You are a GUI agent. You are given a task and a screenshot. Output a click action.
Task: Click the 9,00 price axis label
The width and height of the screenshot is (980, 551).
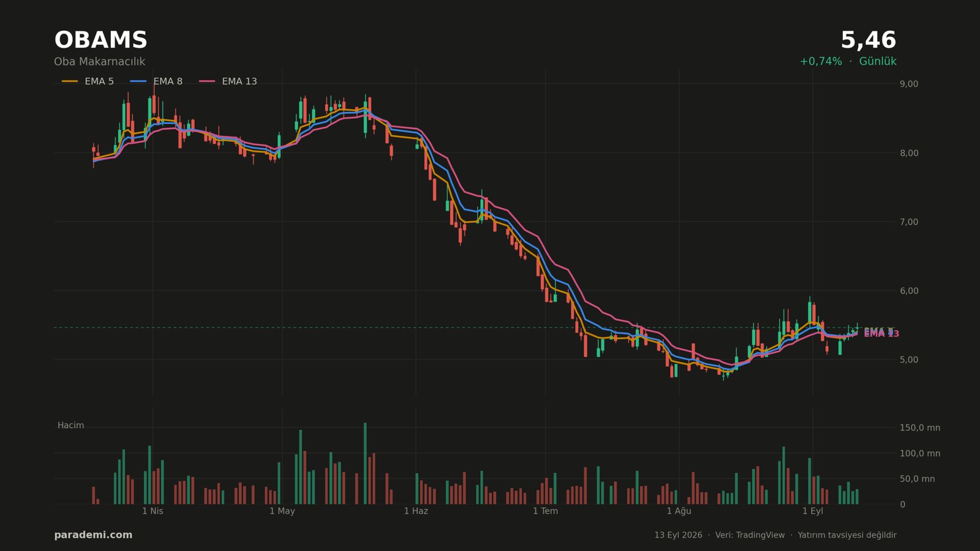tap(909, 84)
